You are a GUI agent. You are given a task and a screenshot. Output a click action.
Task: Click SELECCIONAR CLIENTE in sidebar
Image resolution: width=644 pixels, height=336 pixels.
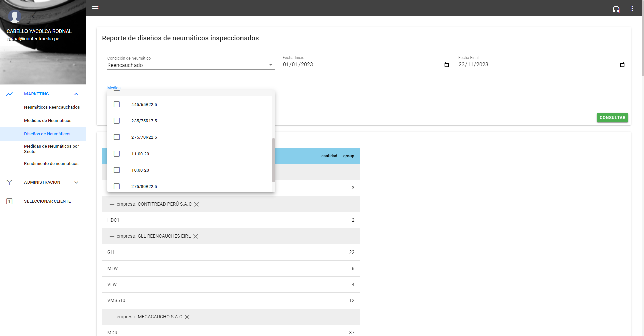[x=47, y=201]
